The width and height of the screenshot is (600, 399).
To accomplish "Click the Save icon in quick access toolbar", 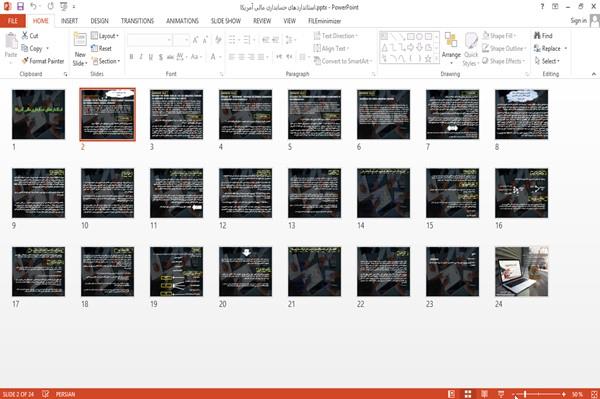I will pos(20,6).
